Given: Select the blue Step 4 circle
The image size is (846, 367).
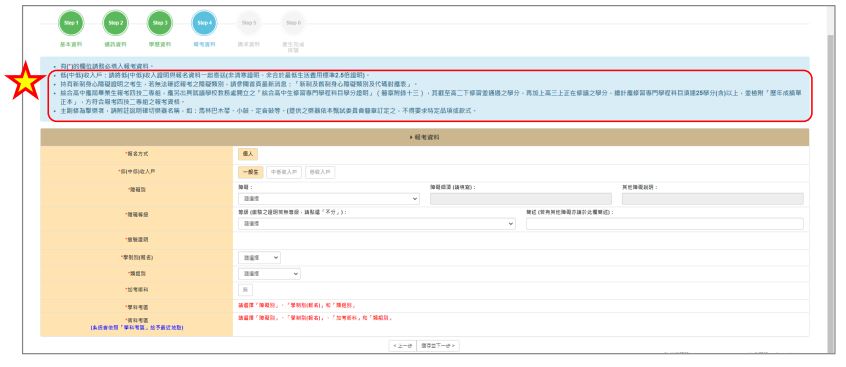Looking at the screenshot, I should point(204,23).
